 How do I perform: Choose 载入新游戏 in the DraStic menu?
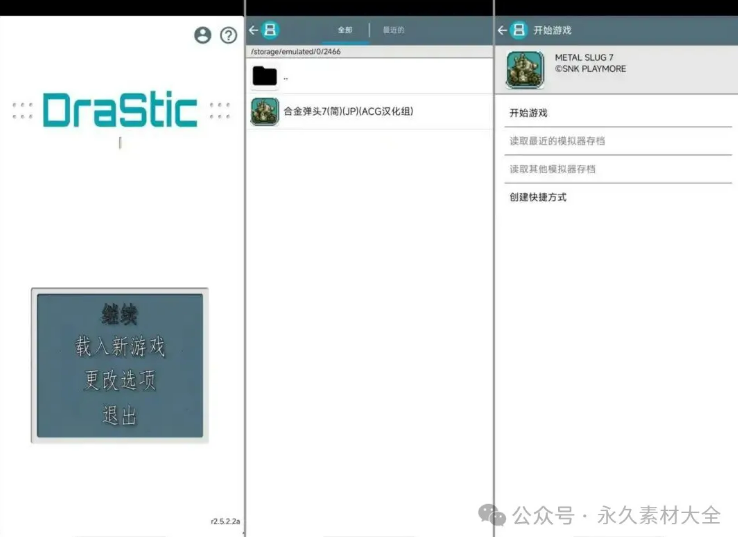click(120, 346)
